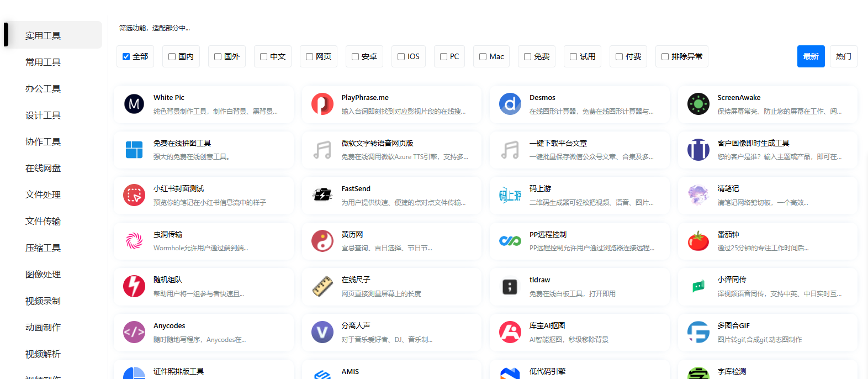Sort by 最新 button
This screenshot has width=868, height=379.
(811, 56)
